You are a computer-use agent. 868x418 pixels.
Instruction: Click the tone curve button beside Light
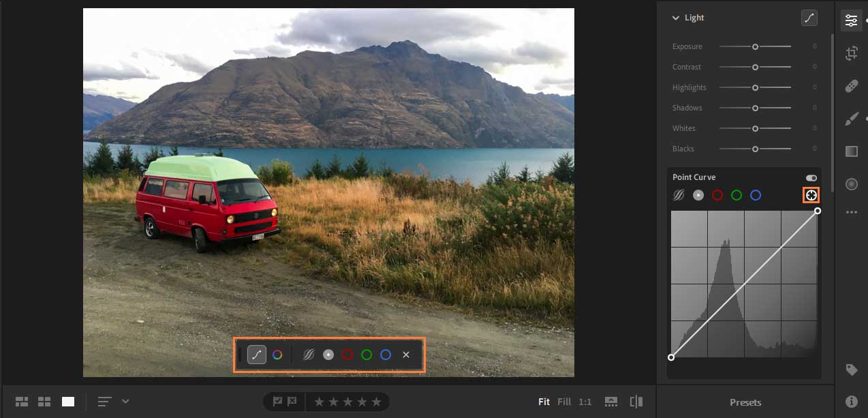(x=809, y=18)
